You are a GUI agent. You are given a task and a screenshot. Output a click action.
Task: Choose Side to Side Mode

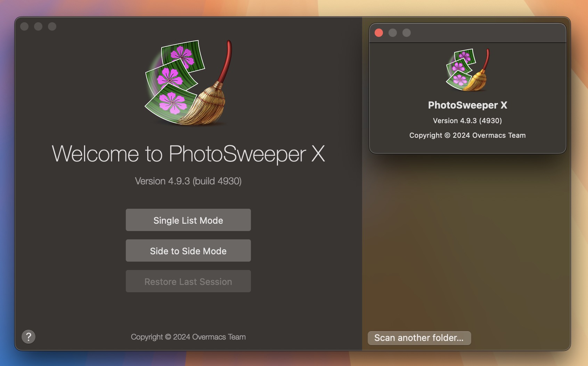tap(188, 250)
